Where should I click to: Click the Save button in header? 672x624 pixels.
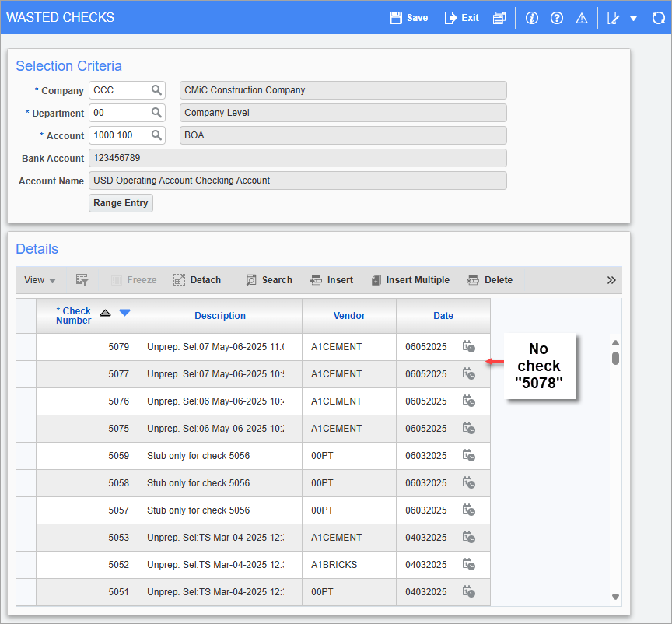[408, 18]
